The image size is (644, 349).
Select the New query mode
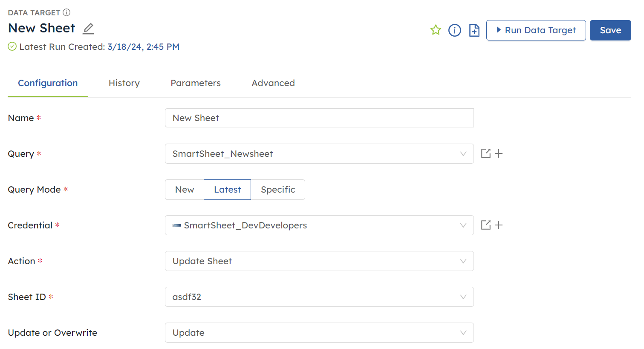tap(184, 189)
